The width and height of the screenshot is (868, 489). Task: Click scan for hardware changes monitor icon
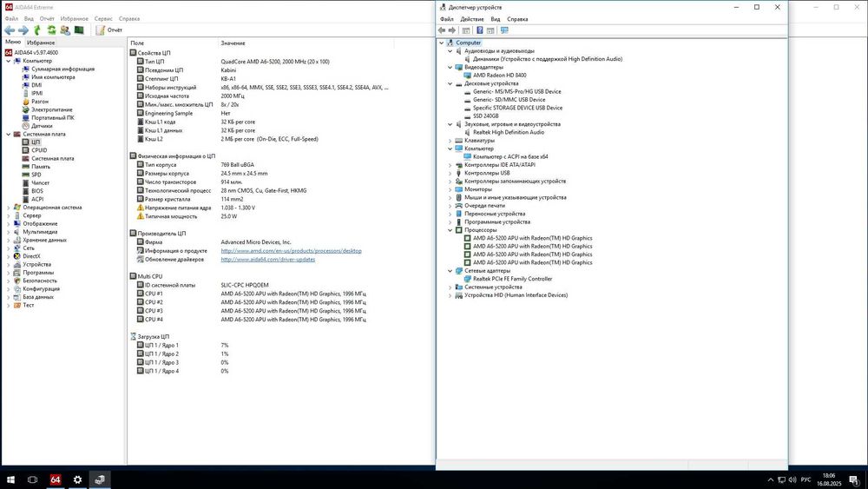pos(504,30)
